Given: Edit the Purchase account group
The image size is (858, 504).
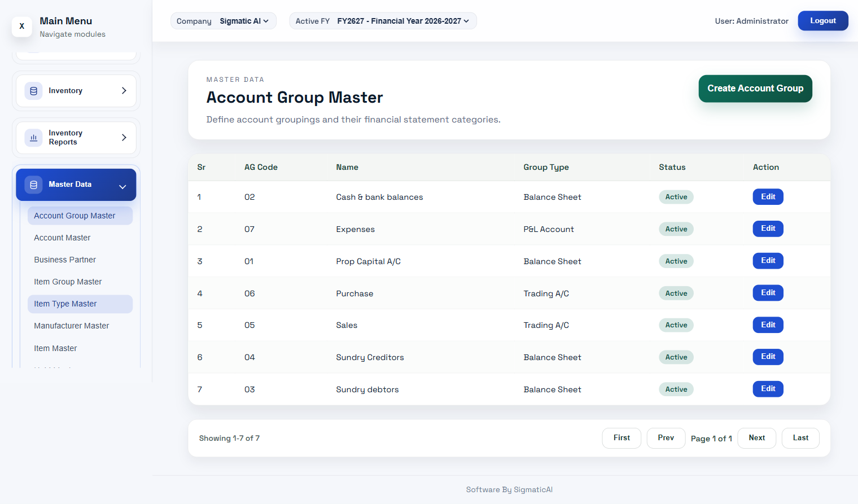Looking at the screenshot, I should point(768,293).
